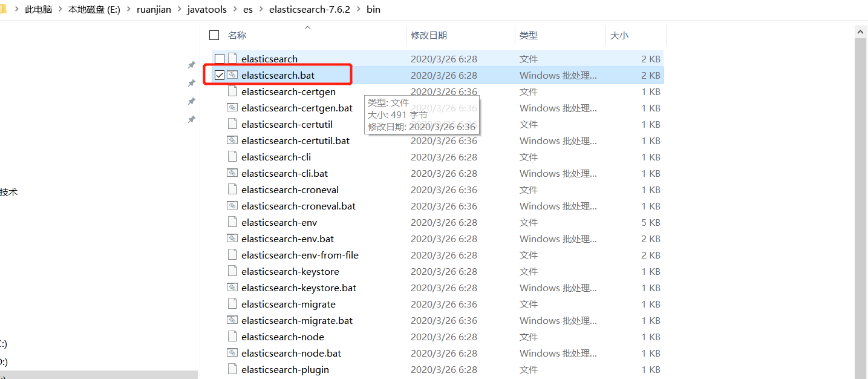
Task: Click the elasticsearch file icon
Action: [x=232, y=59]
